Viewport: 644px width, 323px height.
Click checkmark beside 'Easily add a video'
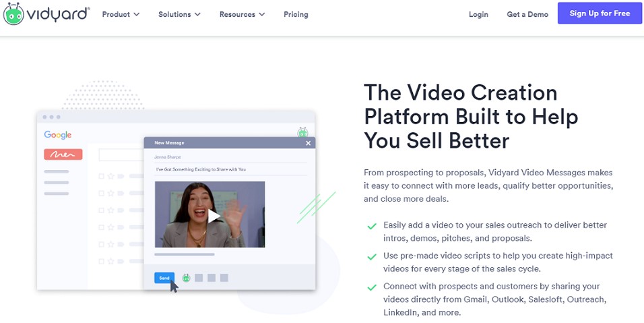pos(372,226)
